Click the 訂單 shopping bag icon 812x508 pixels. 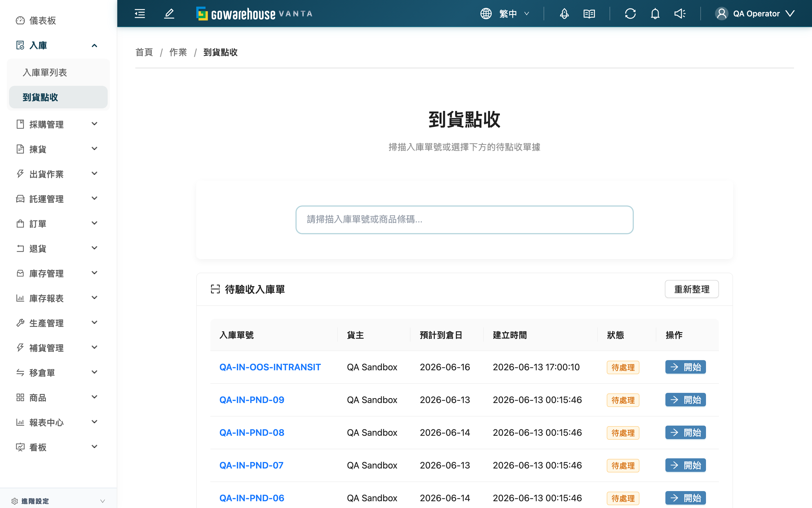pos(20,224)
